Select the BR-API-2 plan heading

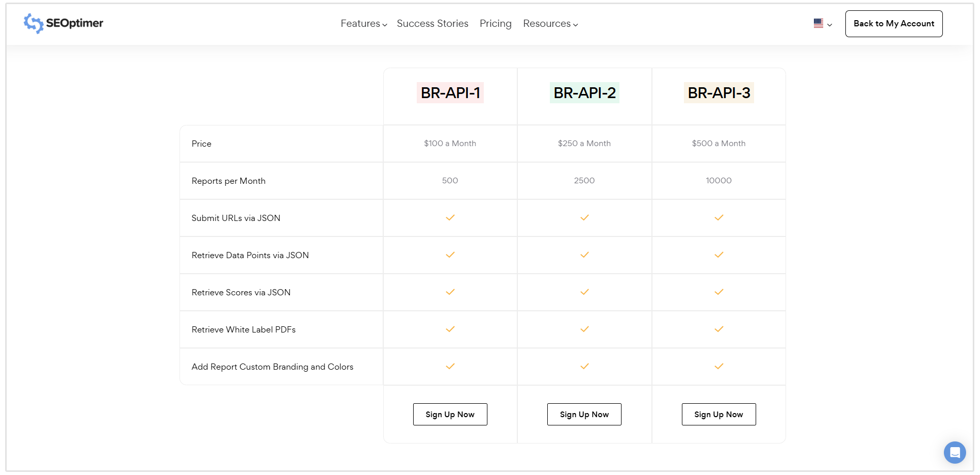tap(584, 93)
